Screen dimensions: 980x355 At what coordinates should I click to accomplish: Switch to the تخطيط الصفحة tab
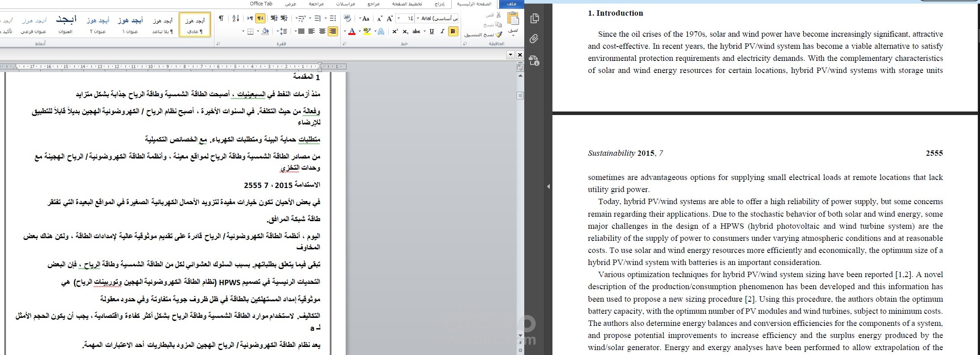click(407, 4)
